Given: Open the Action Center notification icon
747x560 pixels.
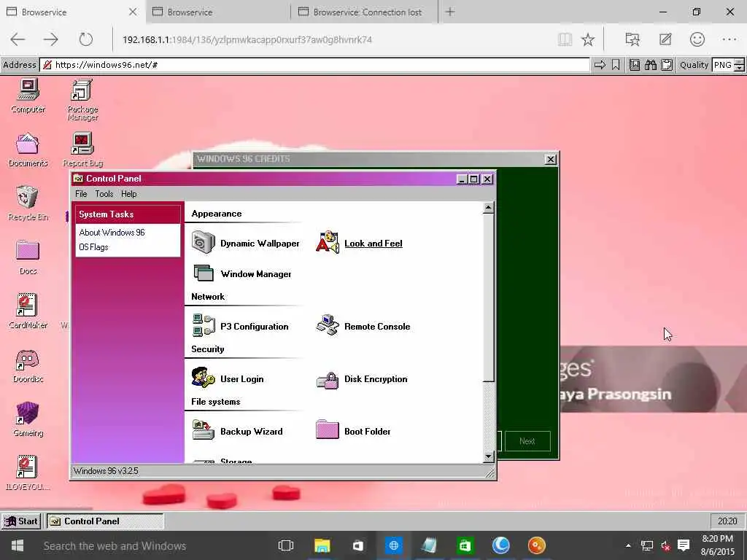Looking at the screenshot, I should point(684,545).
